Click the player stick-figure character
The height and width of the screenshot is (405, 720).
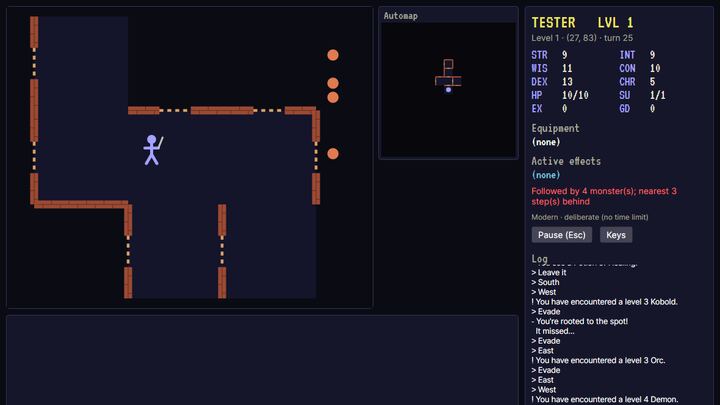152,150
